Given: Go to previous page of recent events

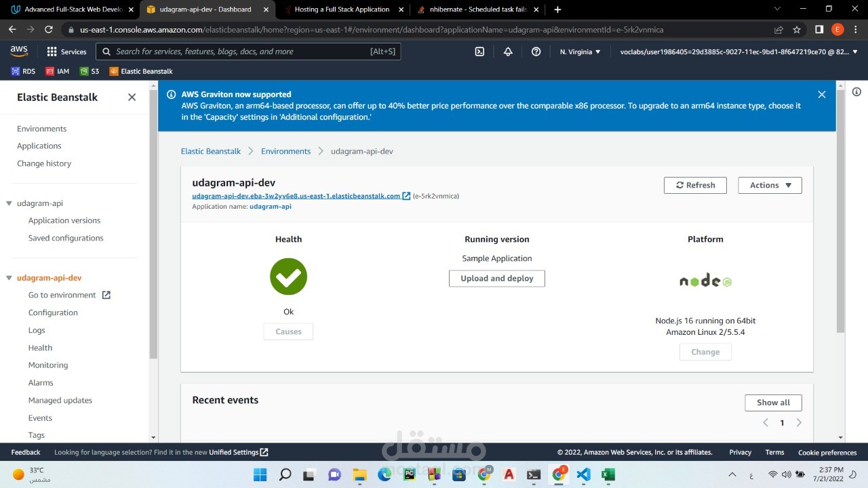Looking at the screenshot, I should click(x=766, y=422).
